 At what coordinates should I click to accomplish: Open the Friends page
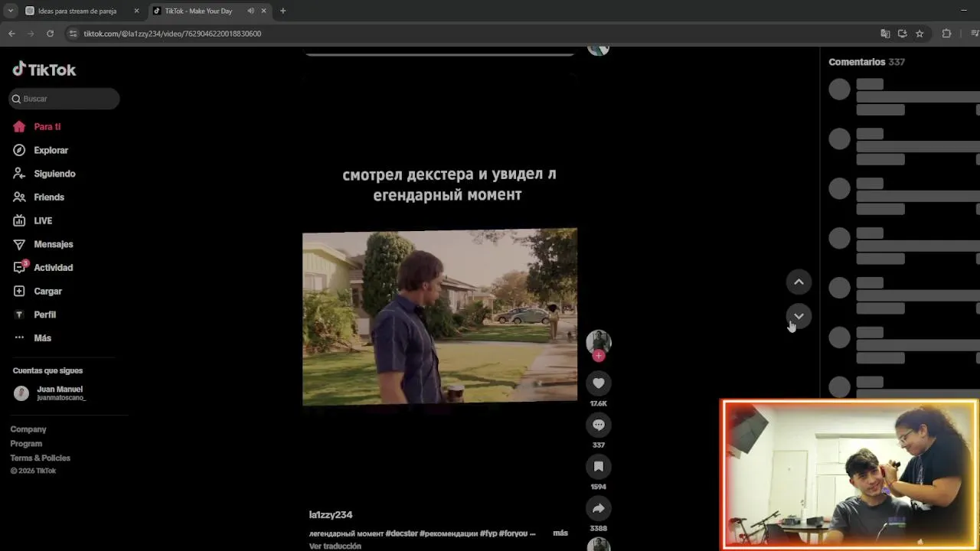pyautogui.click(x=39, y=197)
